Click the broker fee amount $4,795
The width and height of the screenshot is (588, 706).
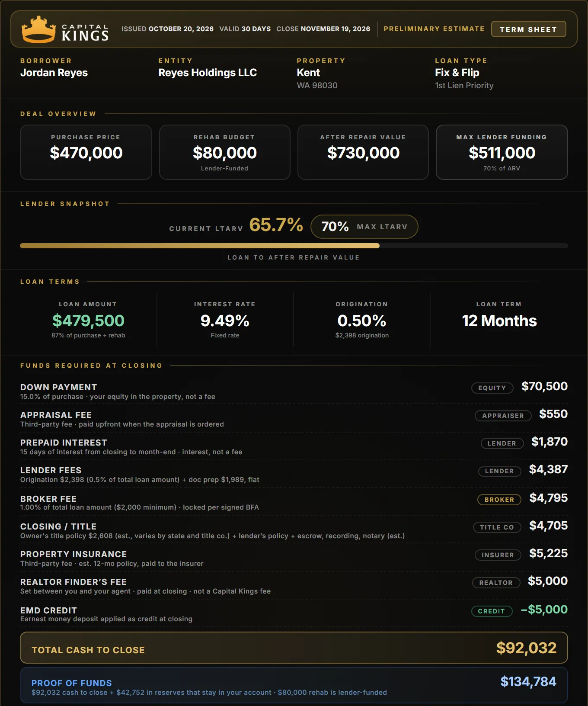549,498
